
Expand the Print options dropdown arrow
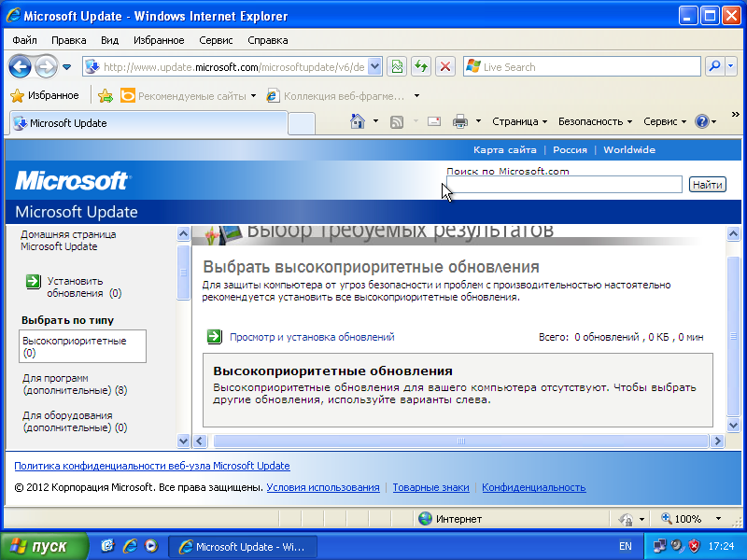click(x=478, y=121)
